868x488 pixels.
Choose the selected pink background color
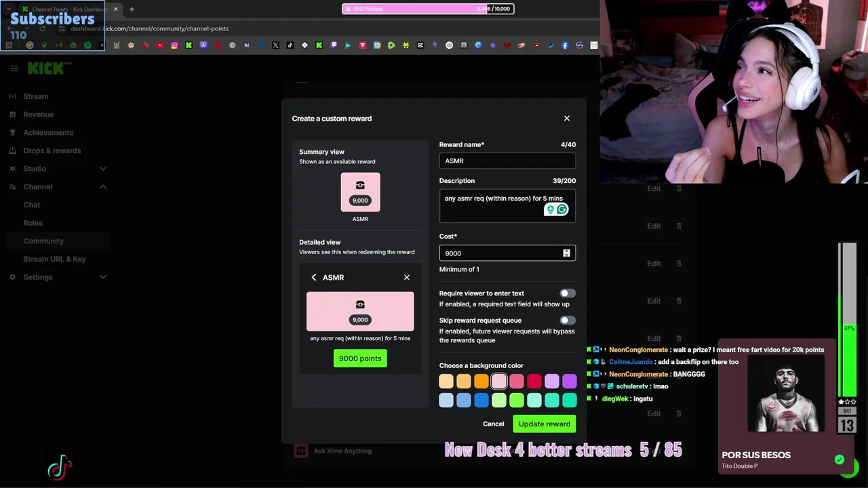(x=499, y=382)
